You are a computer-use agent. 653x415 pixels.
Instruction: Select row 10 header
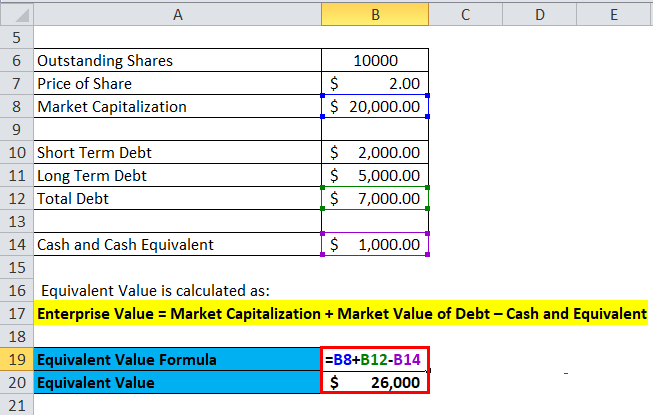coord(17,152)
